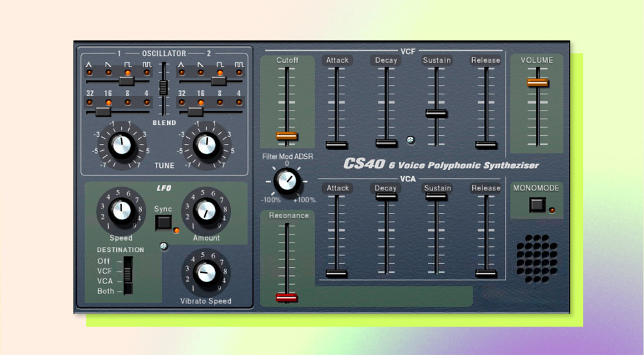Click the Oscillator 2 waveform selector slider handle

219,81
